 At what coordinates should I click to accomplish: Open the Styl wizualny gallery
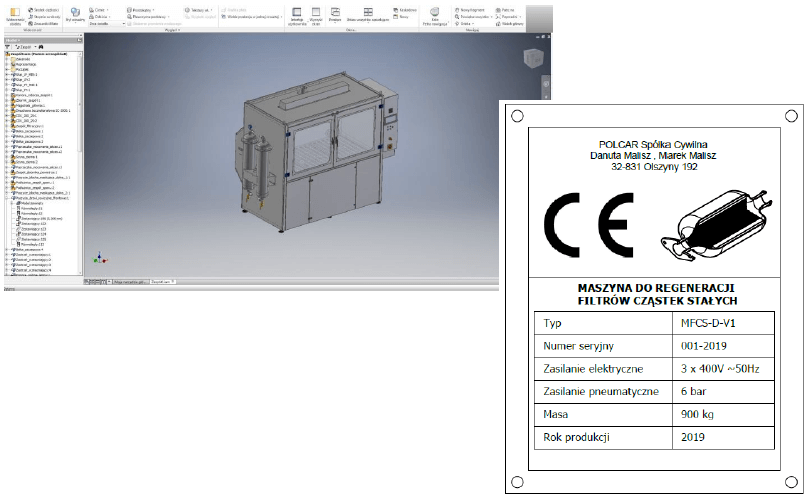pyautogui.click(x=75, y=15)
